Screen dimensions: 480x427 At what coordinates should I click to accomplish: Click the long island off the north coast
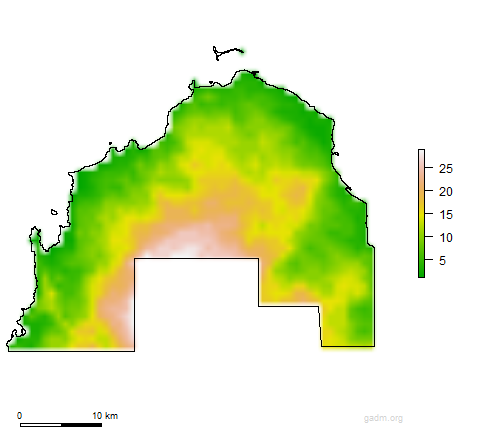tap(228, 53)
